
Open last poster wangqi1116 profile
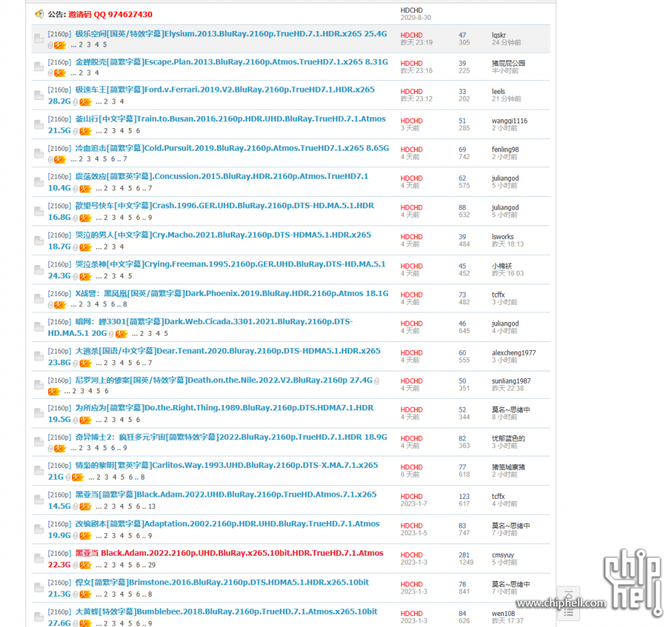click(x=509, y=121)
